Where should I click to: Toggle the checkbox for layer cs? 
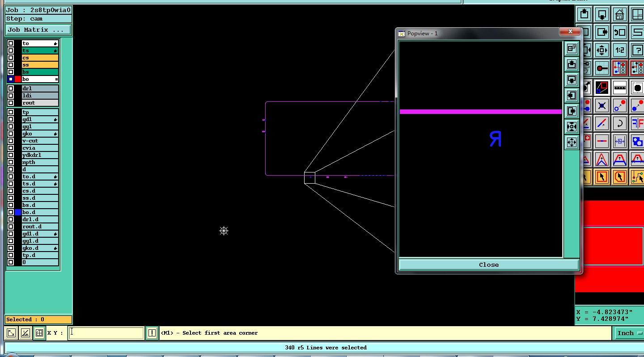[11, 58]
